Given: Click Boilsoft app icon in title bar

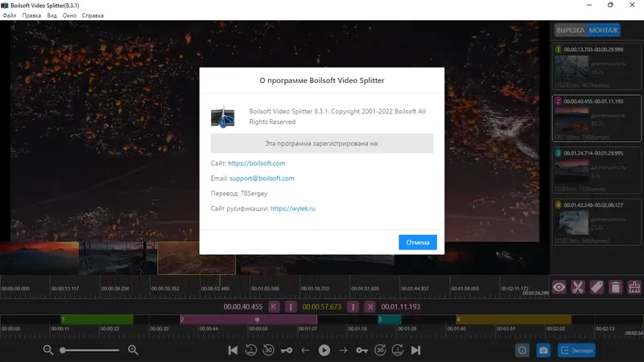Looking at the screenshot, I should (x=5, y=6).
